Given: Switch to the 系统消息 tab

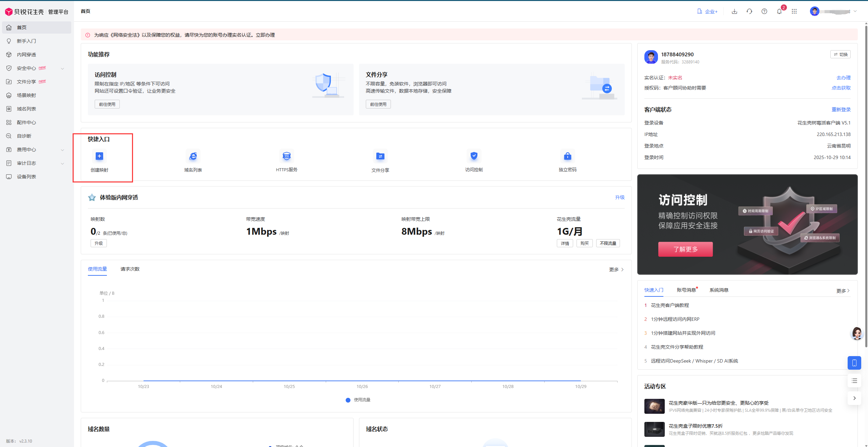Looking at the screenshot, I should pyautogui.click(x=719, y=290).
